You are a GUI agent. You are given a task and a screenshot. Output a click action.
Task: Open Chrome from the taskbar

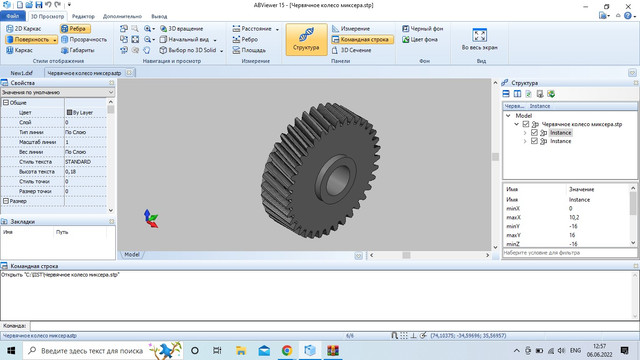click(x=287, y=351)
